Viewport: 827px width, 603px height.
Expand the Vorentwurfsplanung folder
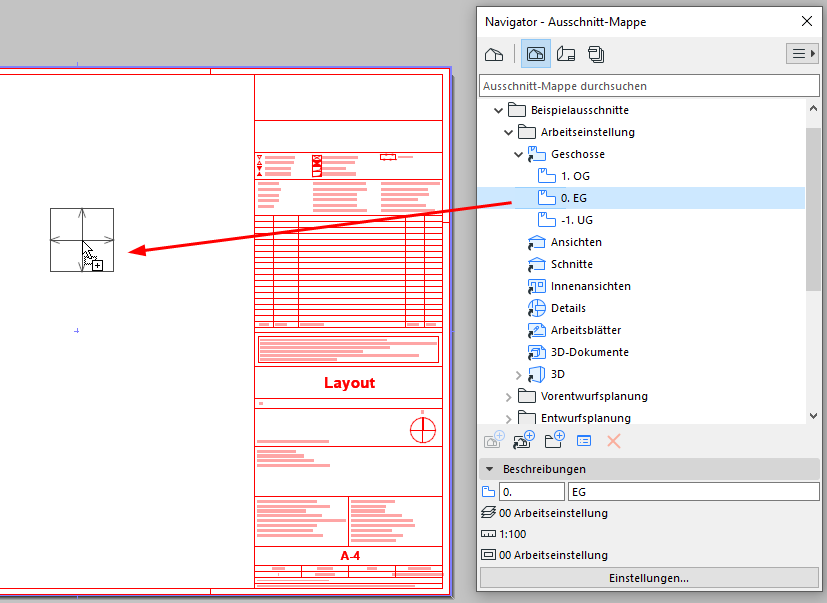pyautogui.click(x=508, y=397)
